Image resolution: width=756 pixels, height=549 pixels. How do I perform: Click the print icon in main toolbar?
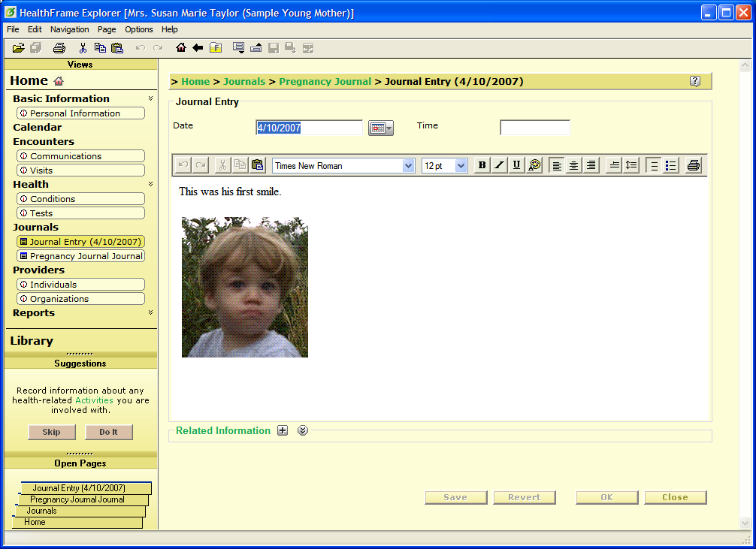tap(59, 48)
